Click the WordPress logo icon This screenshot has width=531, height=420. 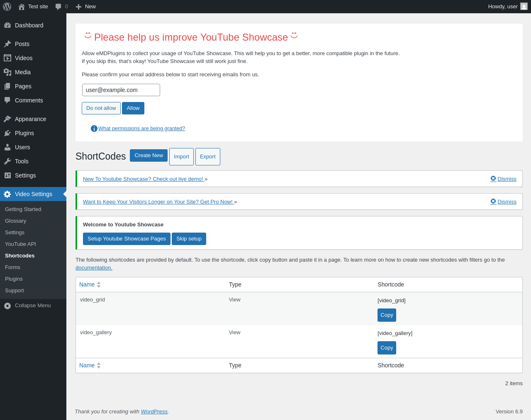[7, 7]
